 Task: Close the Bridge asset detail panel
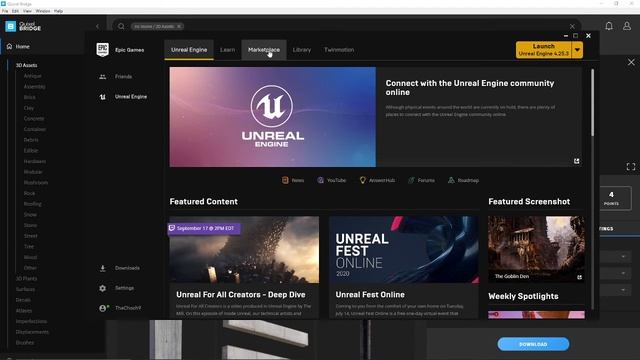[631, 62]
